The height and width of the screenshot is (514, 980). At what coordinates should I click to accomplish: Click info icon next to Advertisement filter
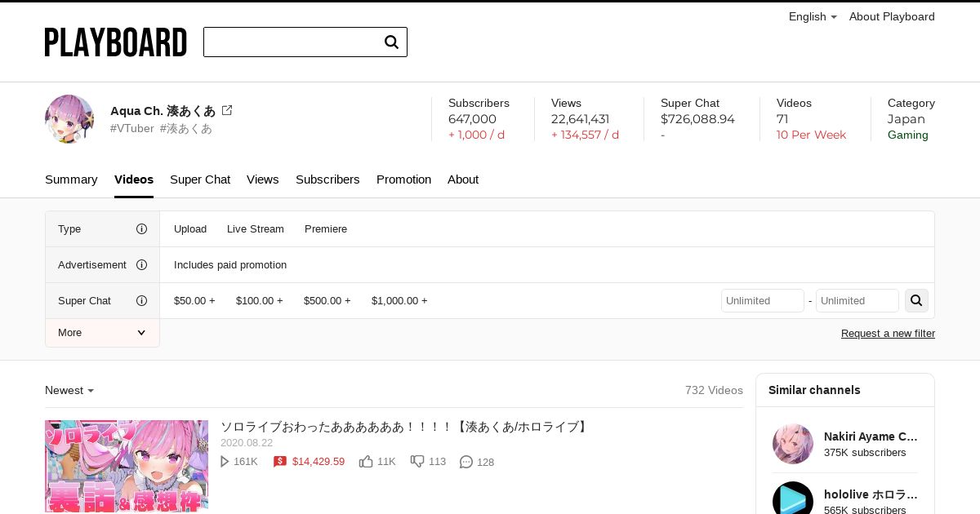(x=141, y=265)
